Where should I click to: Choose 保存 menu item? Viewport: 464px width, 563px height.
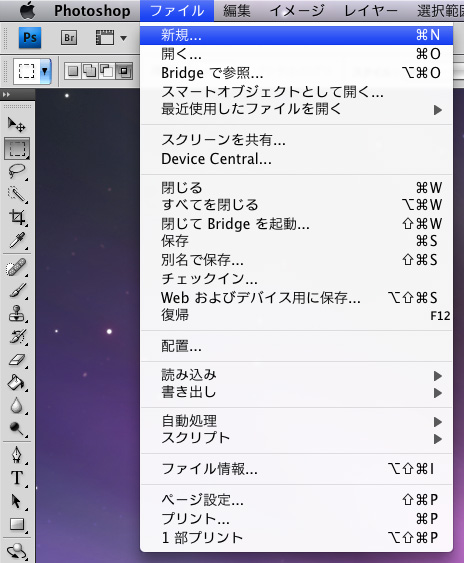296,241
